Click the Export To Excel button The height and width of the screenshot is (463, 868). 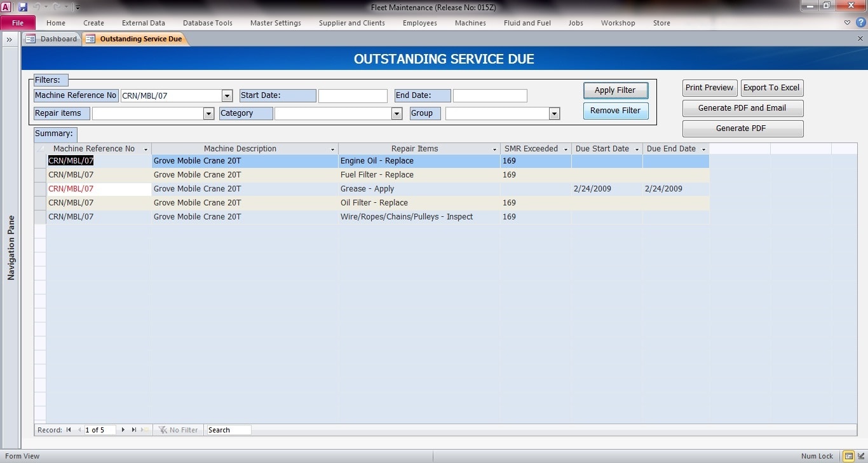pyautogui.click(x=771, y=88)
